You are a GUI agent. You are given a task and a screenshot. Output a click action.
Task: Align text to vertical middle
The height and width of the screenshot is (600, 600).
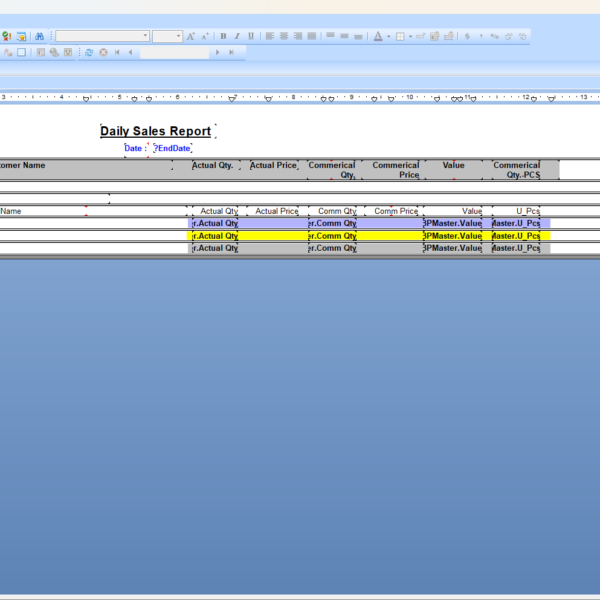pos(344,36)
